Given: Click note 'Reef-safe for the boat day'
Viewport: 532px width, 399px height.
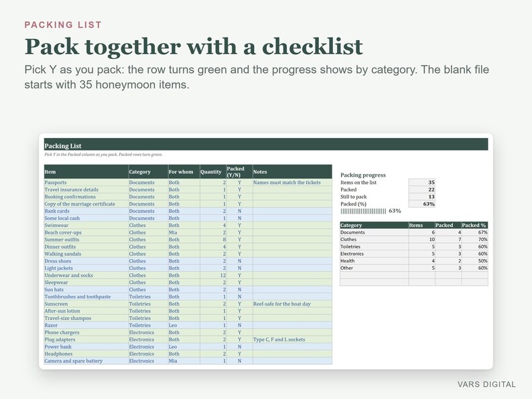Looking at the screenshot, I should pos(292,304).
